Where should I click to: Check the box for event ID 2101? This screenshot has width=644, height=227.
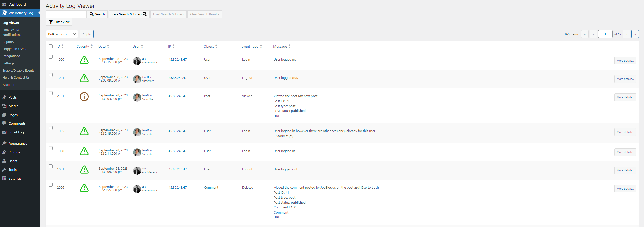(51, 93)
